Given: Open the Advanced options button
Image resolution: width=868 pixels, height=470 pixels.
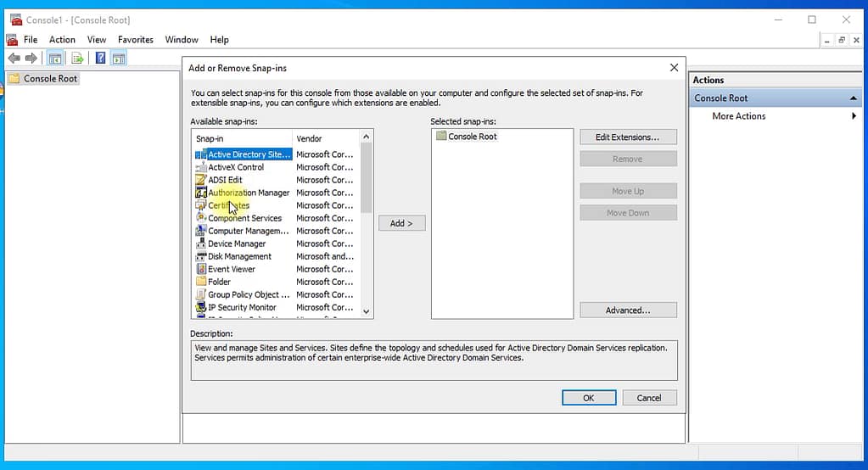Looking at the screenshot, I should (x=628, y=311).
